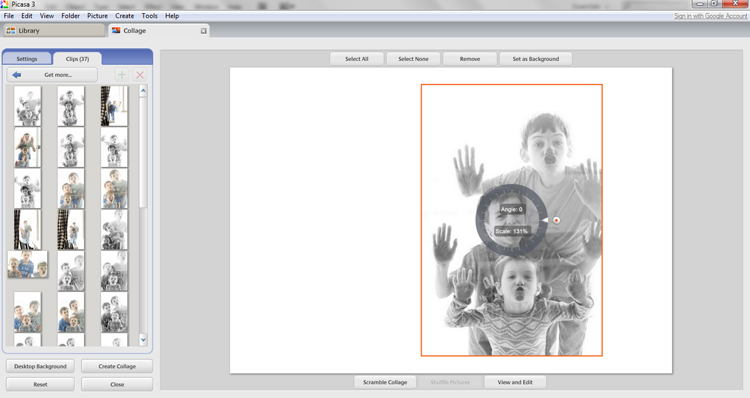
Task: Switch to the Settings tab
Action: [x=27, y=58]
